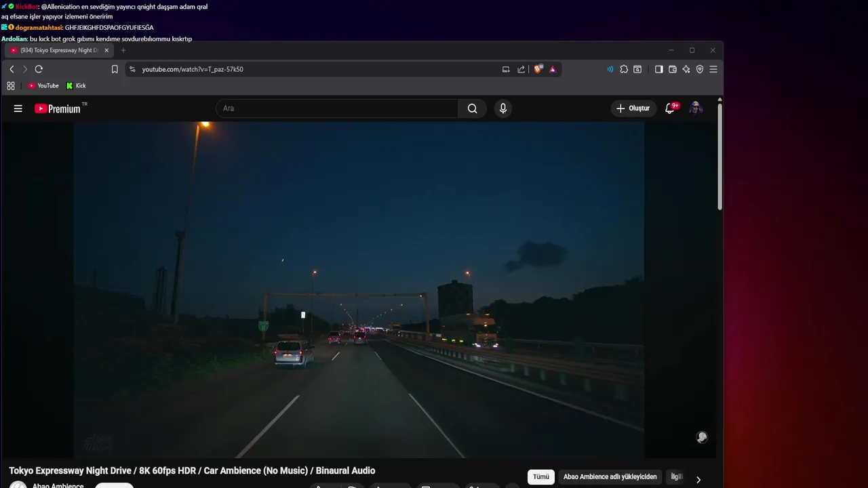Screen dimensions: 868x488
Task: Go forward with browser forward arrow
Action: click(25, 69)
